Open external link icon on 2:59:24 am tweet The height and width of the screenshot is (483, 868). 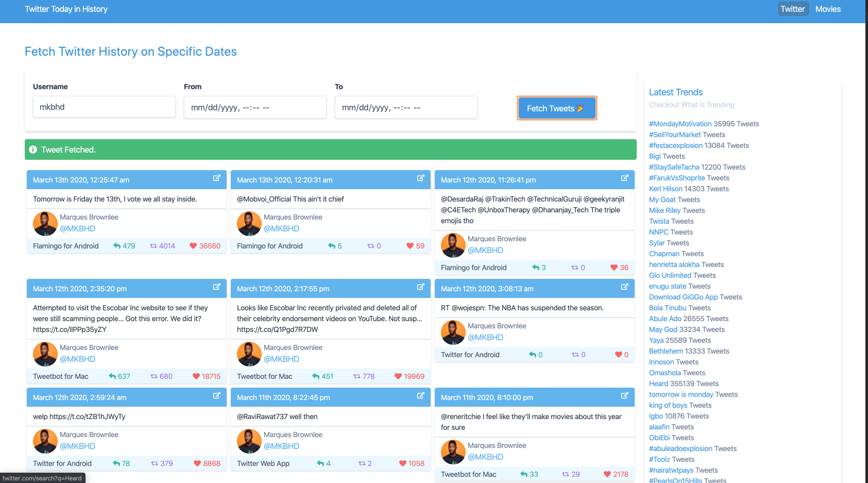[217, 396]
